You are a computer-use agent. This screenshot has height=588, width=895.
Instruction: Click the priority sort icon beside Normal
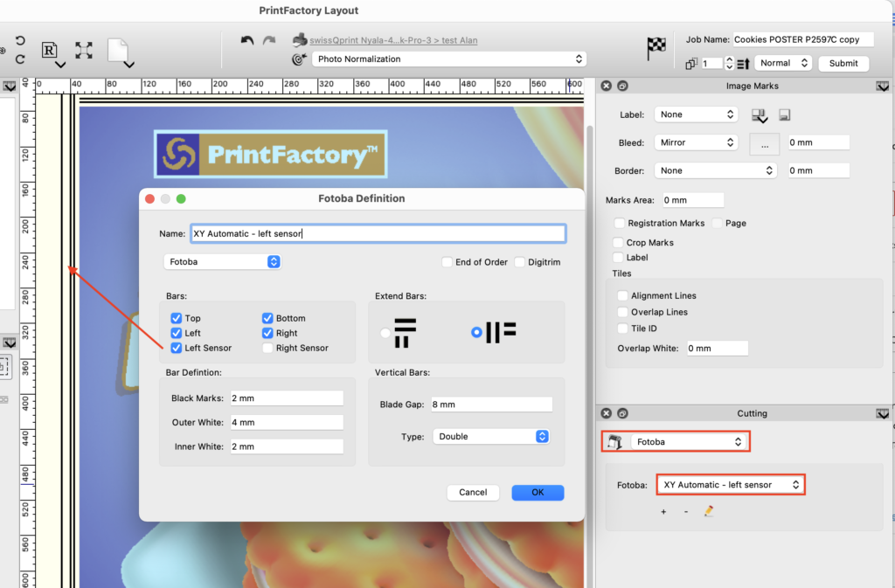coord(743,63)
